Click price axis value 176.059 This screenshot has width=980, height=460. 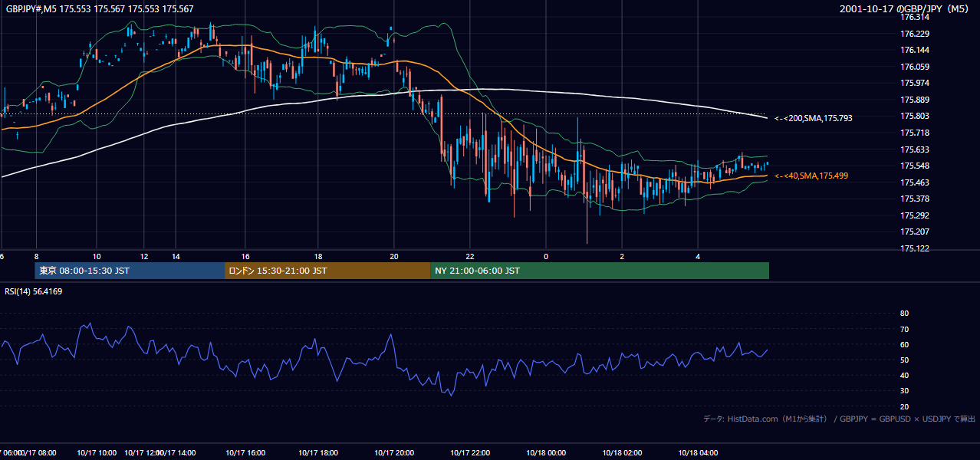[x=915, y=67]
